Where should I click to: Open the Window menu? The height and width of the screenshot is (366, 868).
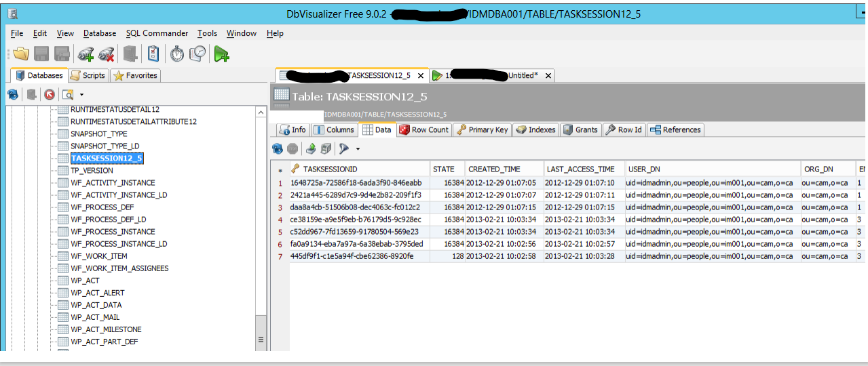tap(242, 33)
